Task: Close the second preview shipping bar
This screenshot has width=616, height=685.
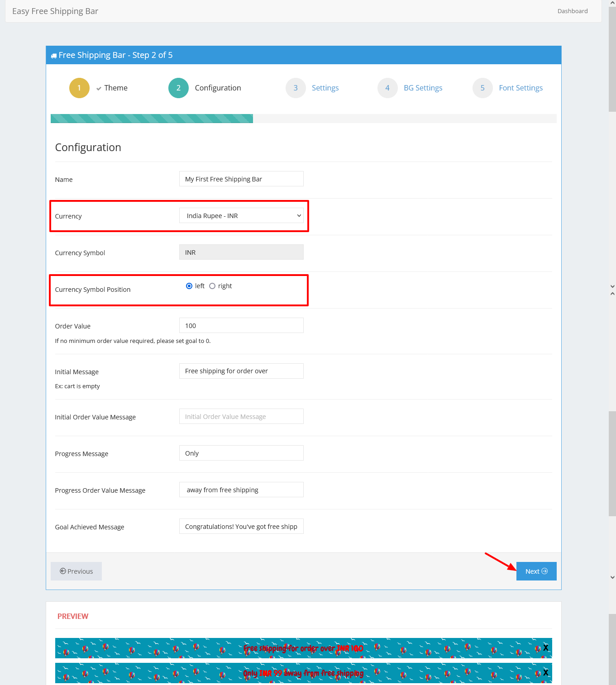Action: [x=545, y=673]
